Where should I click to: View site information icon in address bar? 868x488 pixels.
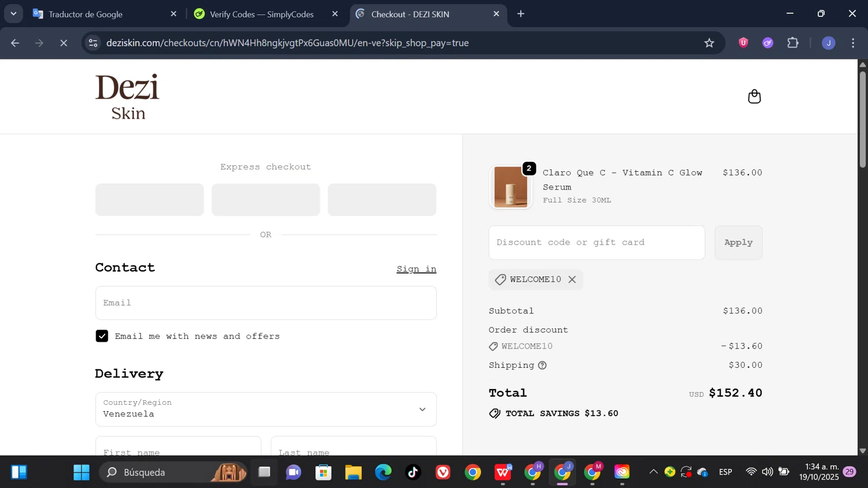coord(93,43)
